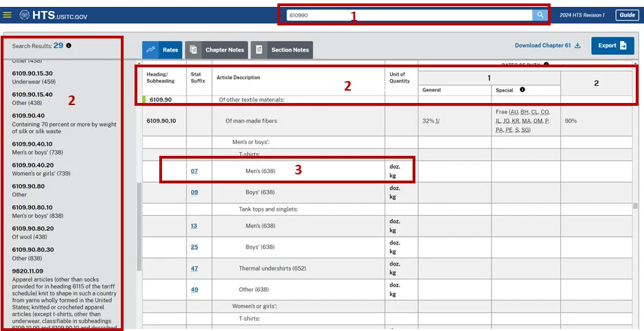Select search result 6109.90.80 Other
This screenshot has height=331, width=644.
pyautogui.click(x=28, y=190)
